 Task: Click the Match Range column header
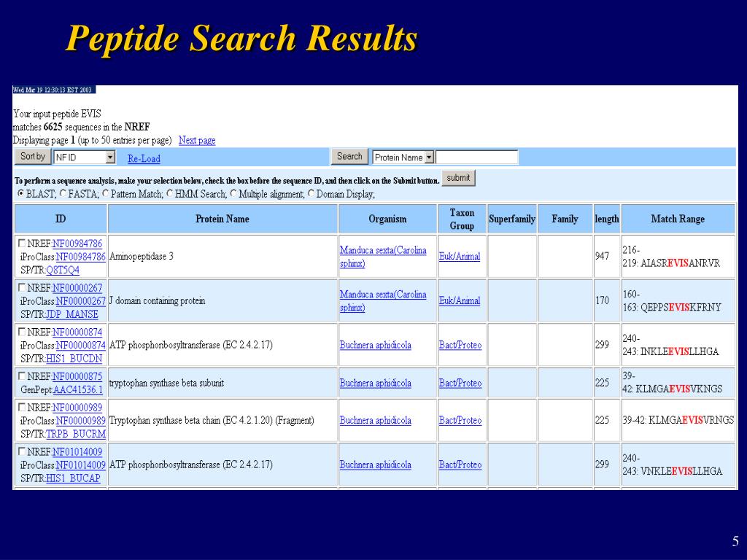tap(678, 219)
